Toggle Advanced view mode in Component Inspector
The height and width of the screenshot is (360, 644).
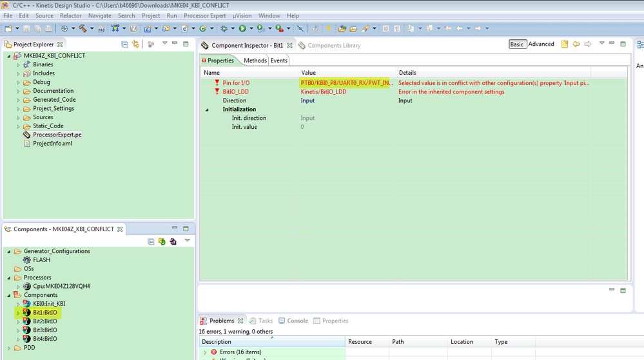pos(541,44)
